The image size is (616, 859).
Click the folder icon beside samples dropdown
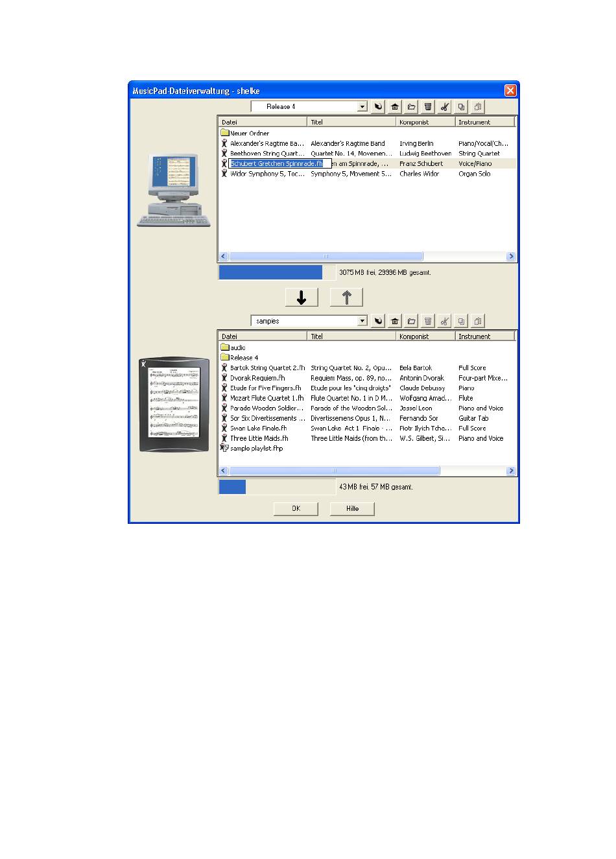(x=411, y=321)
